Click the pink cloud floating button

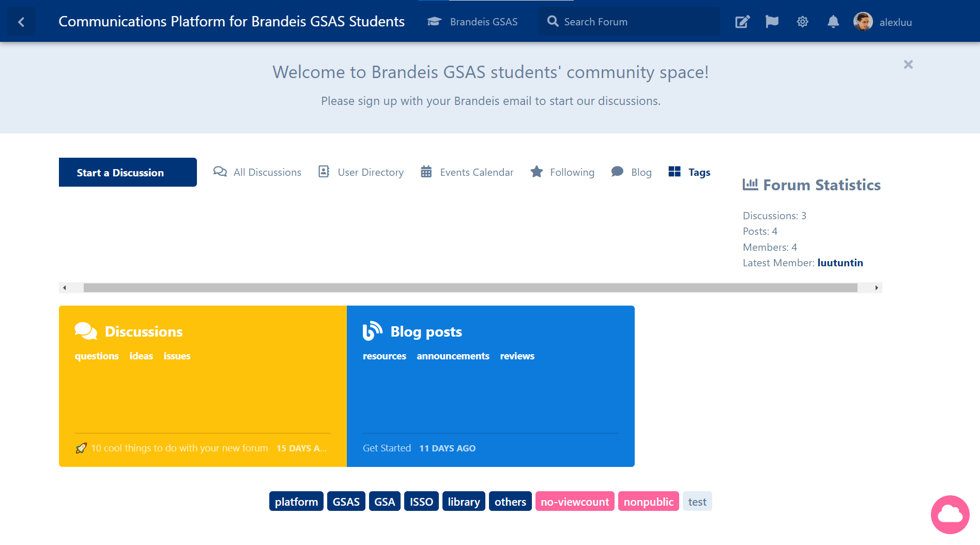(x=950, y=514)
